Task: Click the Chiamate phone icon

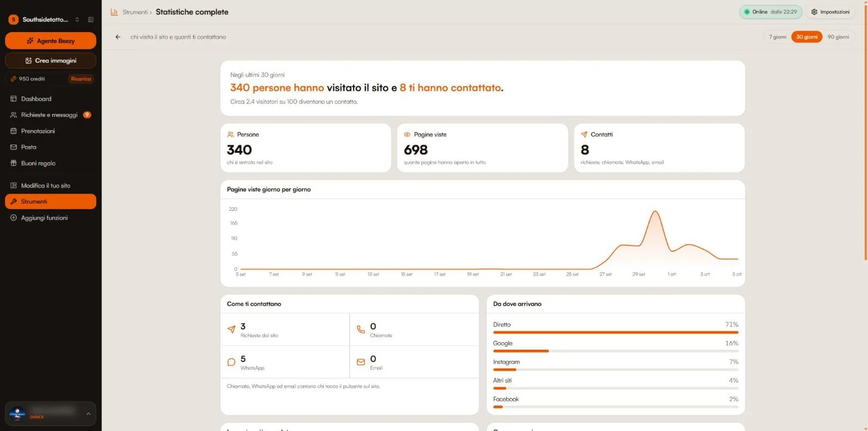Action: pyautogui.click(x=361, y=329)
